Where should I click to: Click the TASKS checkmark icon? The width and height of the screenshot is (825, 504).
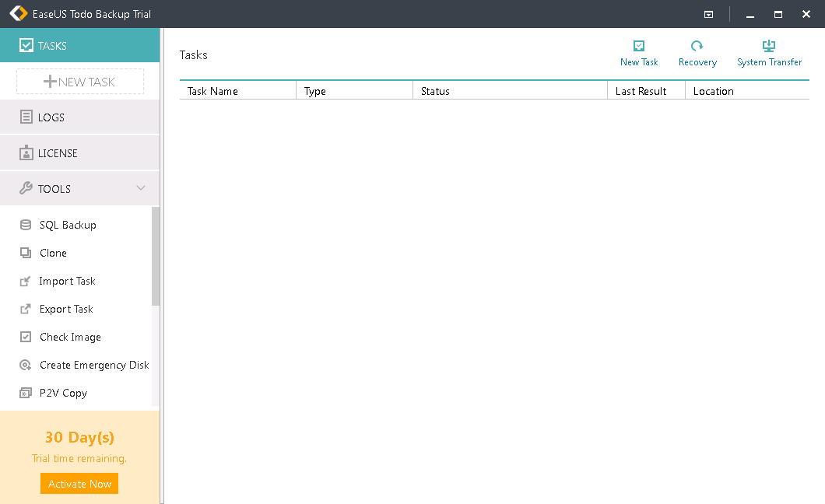(26, 45)
